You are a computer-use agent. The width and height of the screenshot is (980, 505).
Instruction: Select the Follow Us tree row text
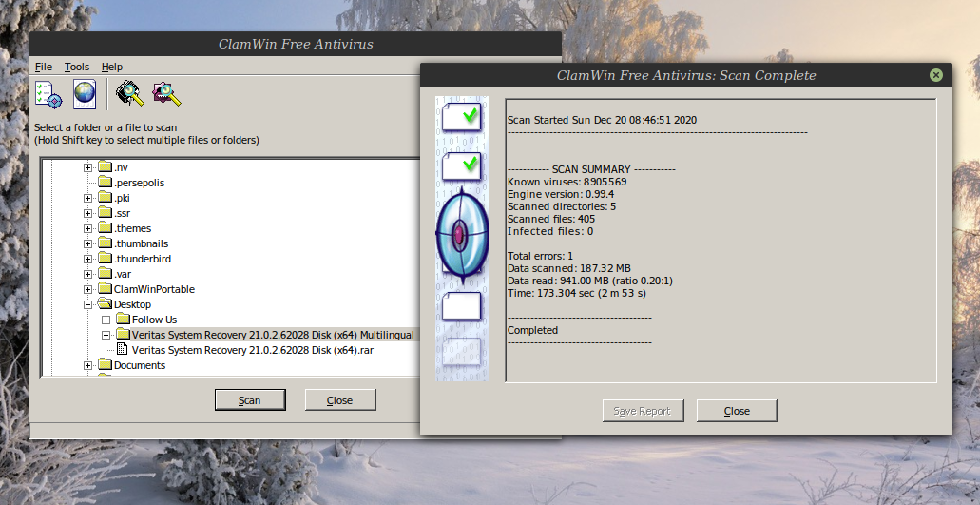click(x=154, y=320)
